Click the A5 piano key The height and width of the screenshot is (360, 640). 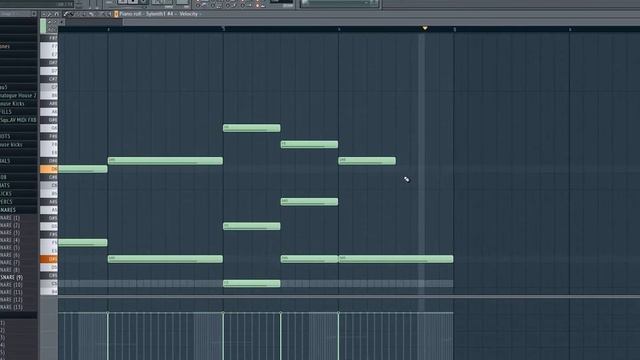49,210
